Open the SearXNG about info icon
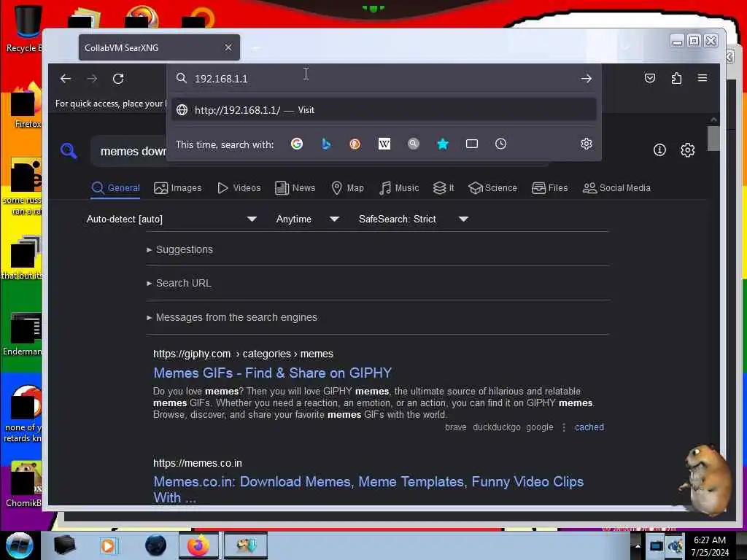747x560 pixels. [x=659, y=150]
